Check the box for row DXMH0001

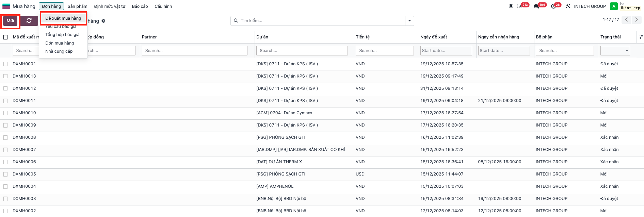(x=5, y=64)
